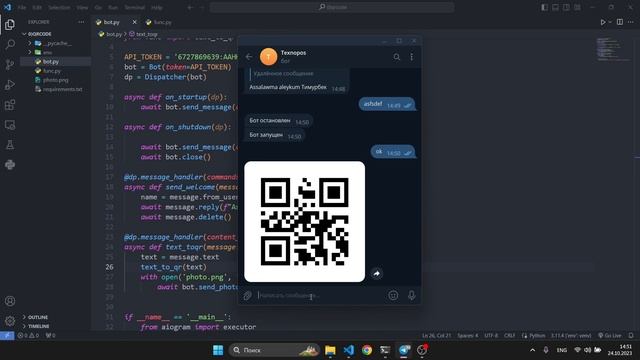Open the editor More Actions menu
The height and width of the screenshot is (360, 640).
(x=631, y=22)
